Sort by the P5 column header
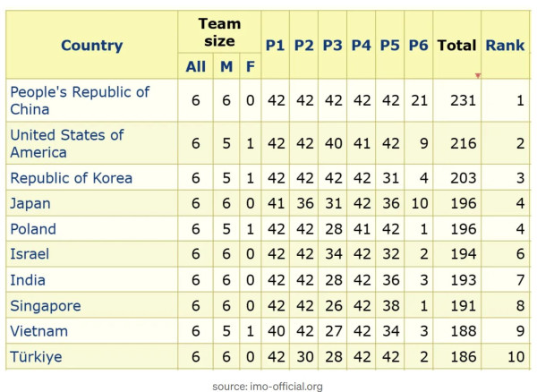Viewport: 537px width, 392px height. [x=389, y=45]
